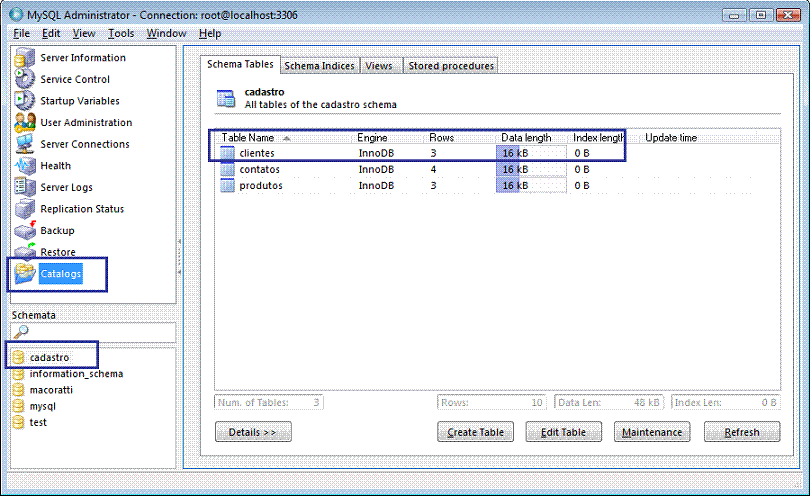
Task: Click the cadastro database icon
Action: point(19,357)
